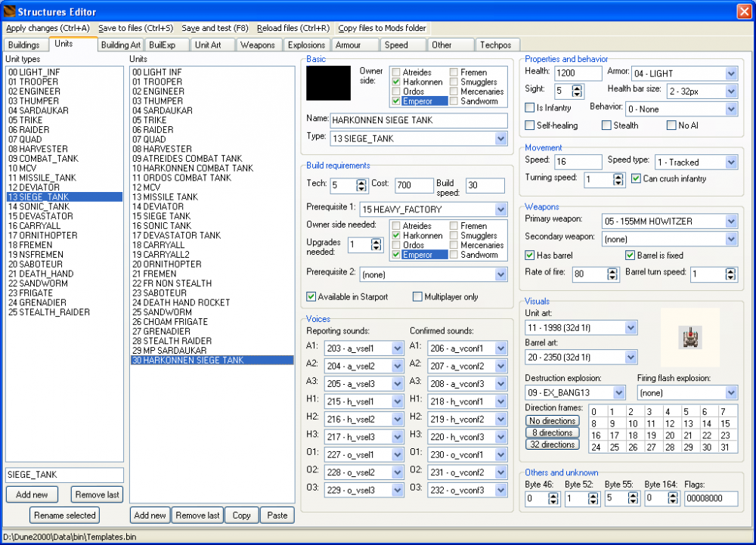Apply changes using the toolbar
The height and width of the screenshot is (545, 756).
tap(47, 28)
